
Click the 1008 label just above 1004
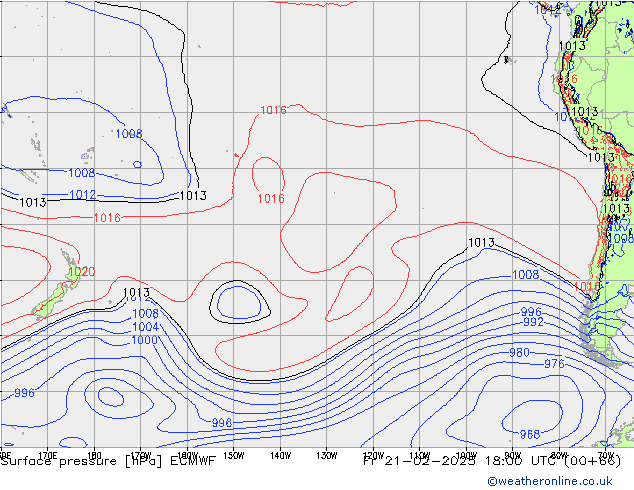tap(146, 313)
